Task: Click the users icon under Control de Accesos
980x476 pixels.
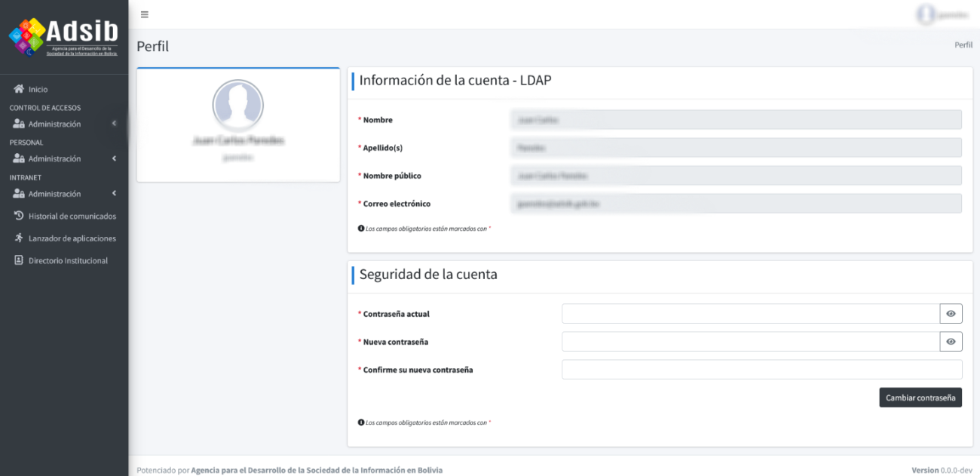Action: tap(20, 124)
